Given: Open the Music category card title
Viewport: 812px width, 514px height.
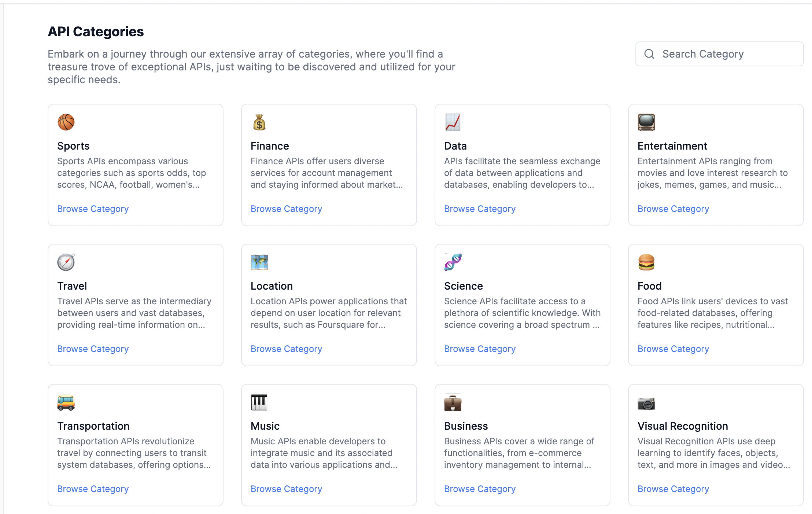Looking at the screenshot, I should tap(265, 426).
